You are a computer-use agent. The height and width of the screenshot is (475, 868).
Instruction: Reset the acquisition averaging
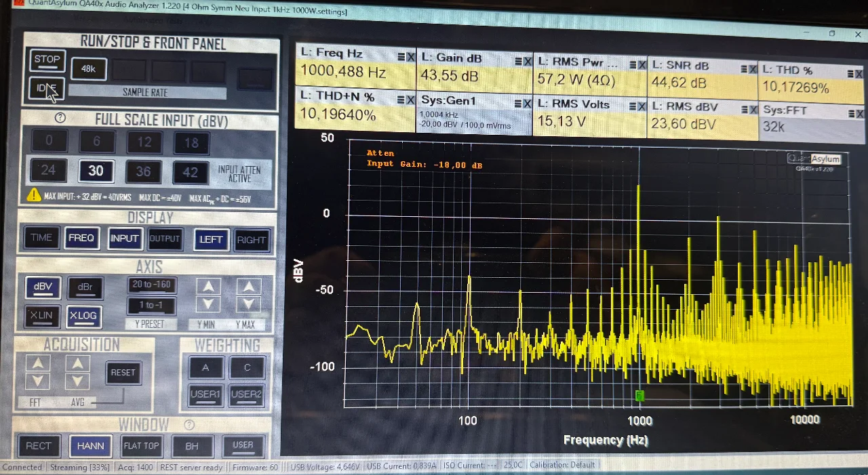coord(123,373)
